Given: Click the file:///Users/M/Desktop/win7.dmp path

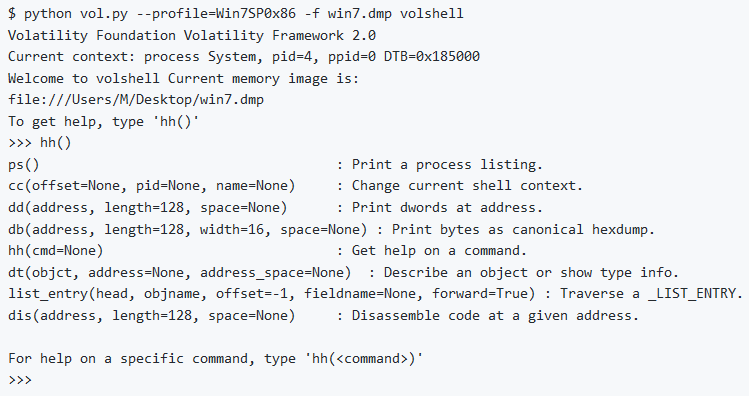Looking at the screenshot, I should coord(136,99).
